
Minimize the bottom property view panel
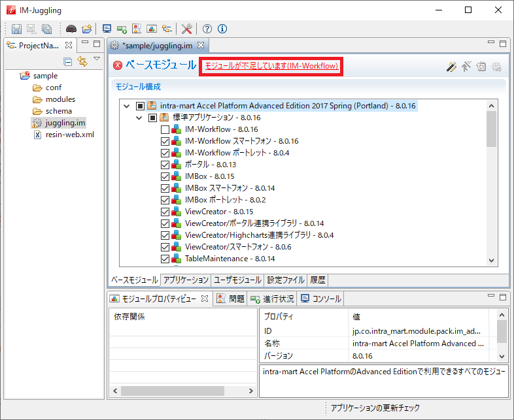[x=490, y=295]
